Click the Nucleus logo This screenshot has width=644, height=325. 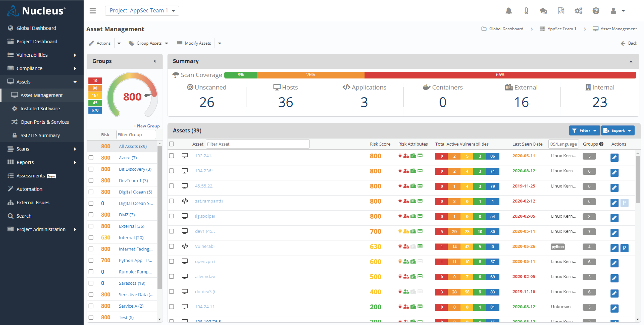click(x=37, y=11)
